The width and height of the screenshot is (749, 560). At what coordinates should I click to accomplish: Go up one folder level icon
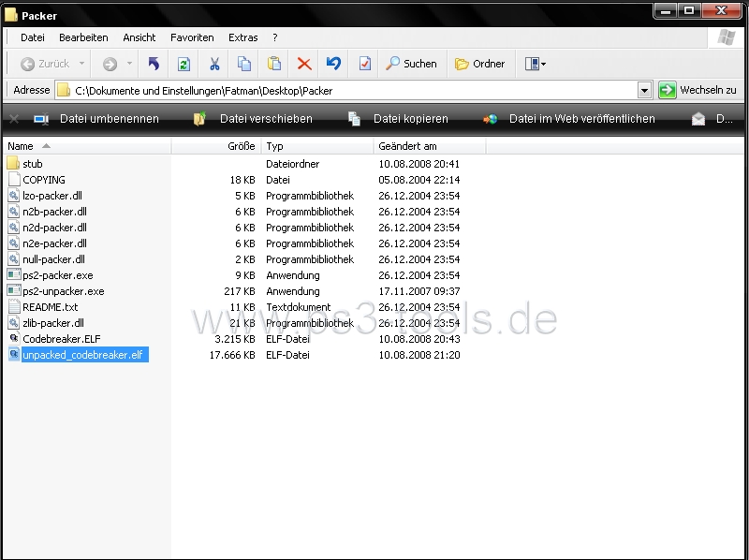coord(154,64)
